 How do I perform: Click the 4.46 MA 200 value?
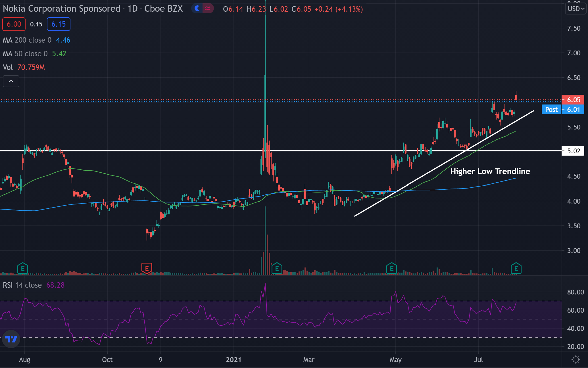coord(63,40)
